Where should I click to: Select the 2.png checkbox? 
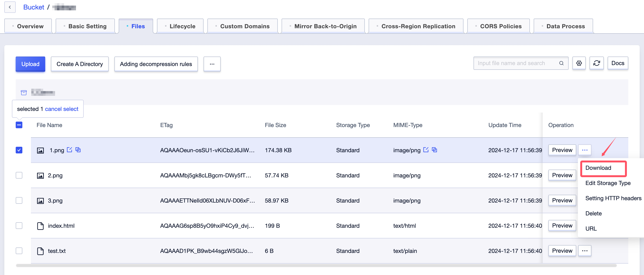click(x=19, y=175)
